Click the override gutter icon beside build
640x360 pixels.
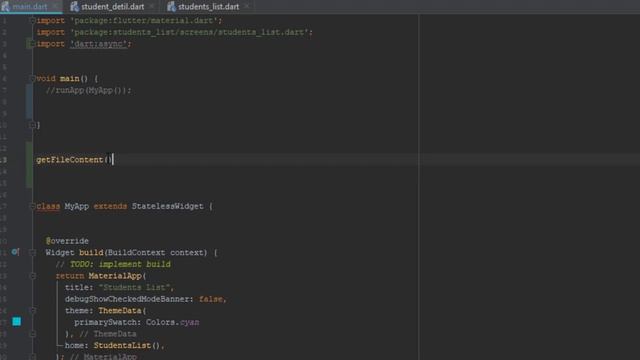tap(15, 252)
